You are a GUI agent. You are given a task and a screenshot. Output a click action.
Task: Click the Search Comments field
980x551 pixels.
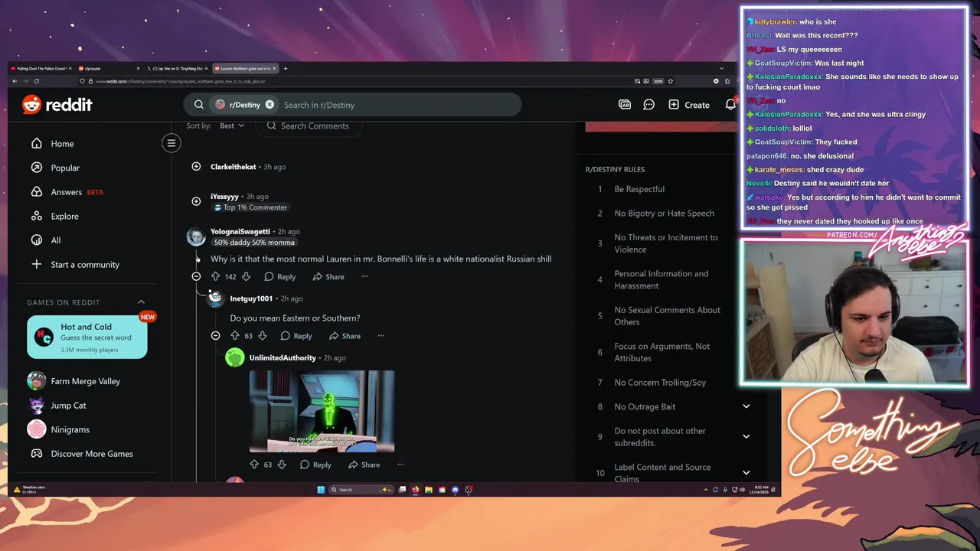(x=309, y=126)
